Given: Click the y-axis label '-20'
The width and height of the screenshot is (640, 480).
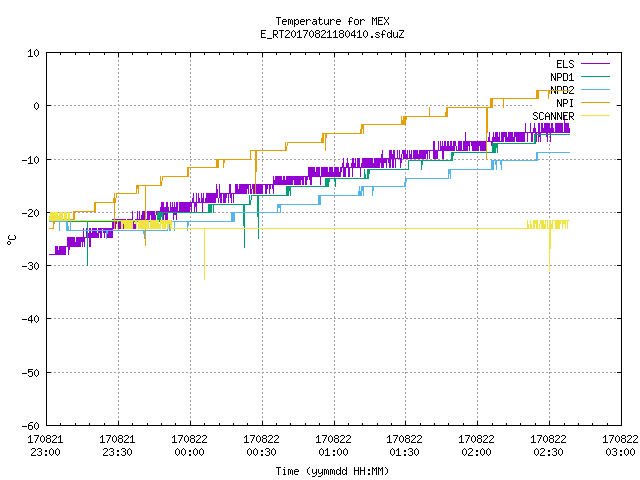Looking at the screenshot, I should (x=31, y=213).
